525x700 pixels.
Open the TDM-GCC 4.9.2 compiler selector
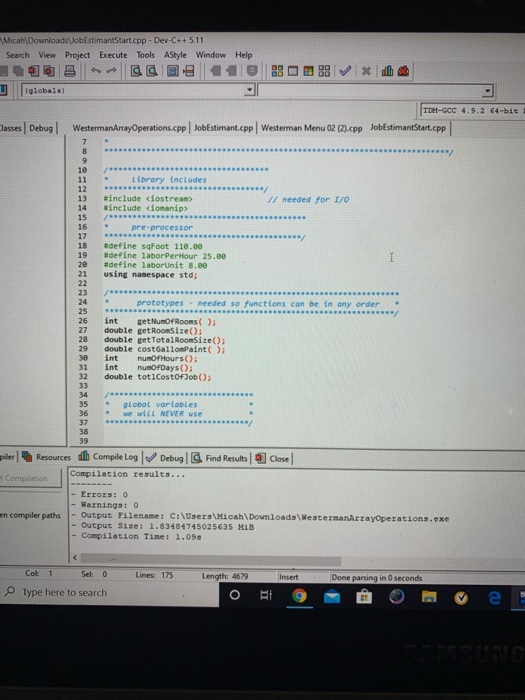coord(473,110)
